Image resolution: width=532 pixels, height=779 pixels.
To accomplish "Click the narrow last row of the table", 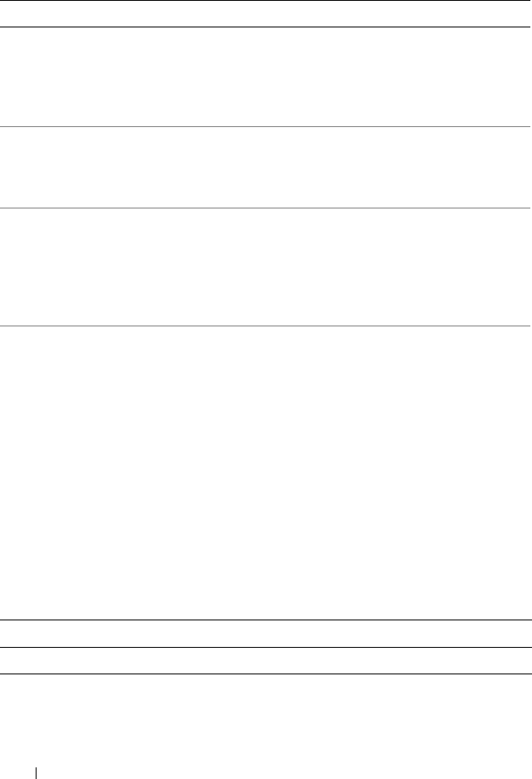I will 266,660.
